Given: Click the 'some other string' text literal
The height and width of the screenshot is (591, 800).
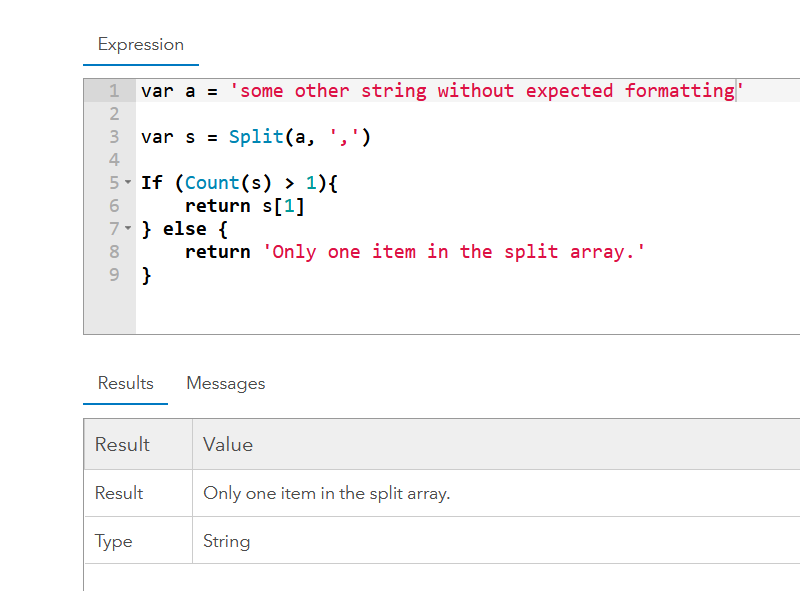Looking at the screenshot, I should pyautogui.click(x=487, y=91).
